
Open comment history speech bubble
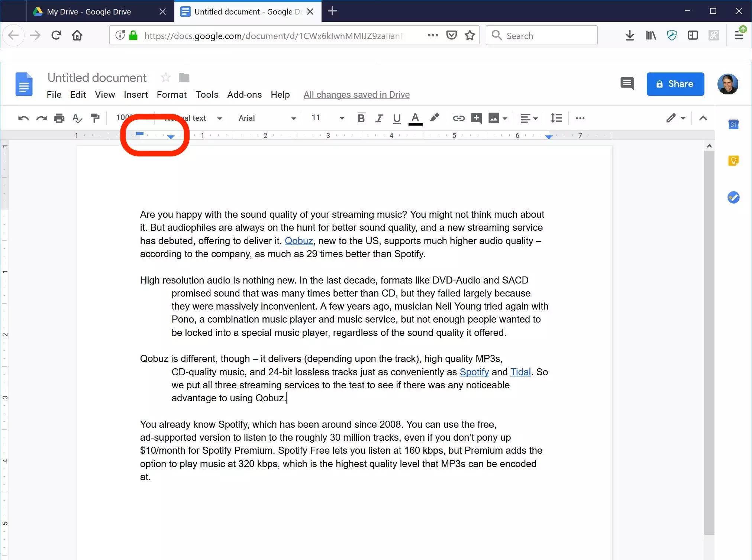627,84
